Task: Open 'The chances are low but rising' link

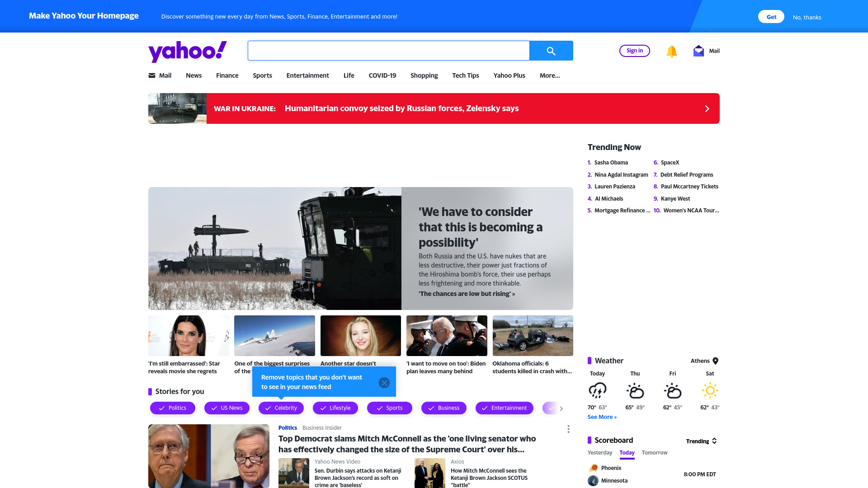Action: click(467, 294)
